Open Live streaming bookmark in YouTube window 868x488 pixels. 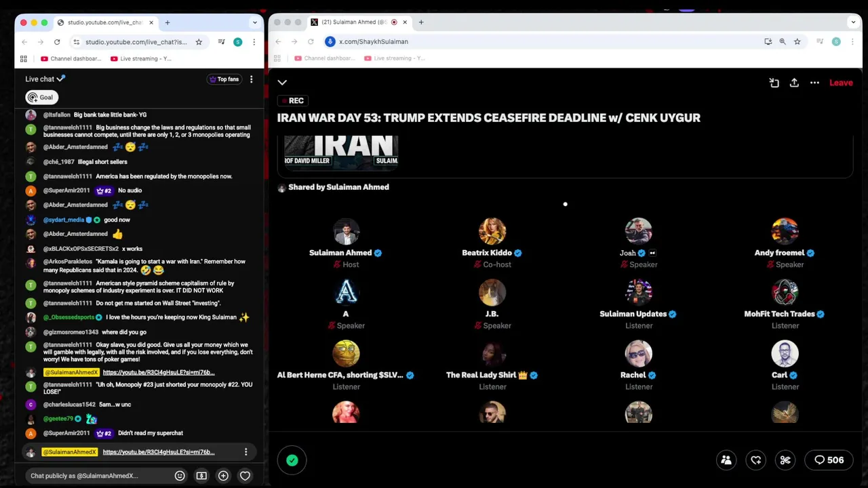coord(141,59)
